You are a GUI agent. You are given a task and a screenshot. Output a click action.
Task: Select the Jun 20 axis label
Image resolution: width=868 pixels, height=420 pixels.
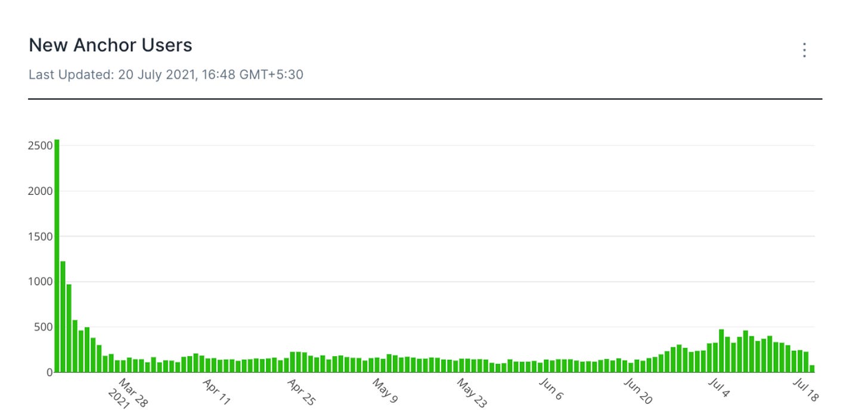[638, 391]
